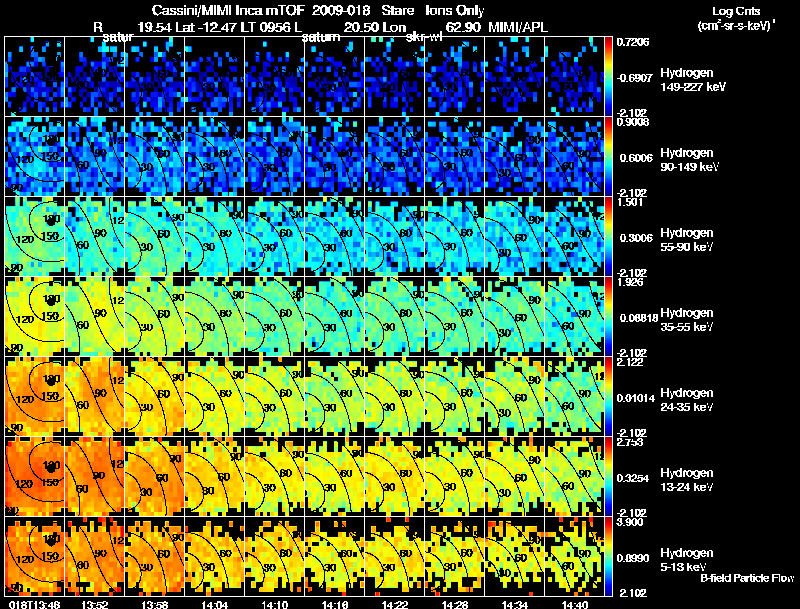800x609 pixels.
Task: Click the "0.9008" color scale value
Action: (633, 122)
